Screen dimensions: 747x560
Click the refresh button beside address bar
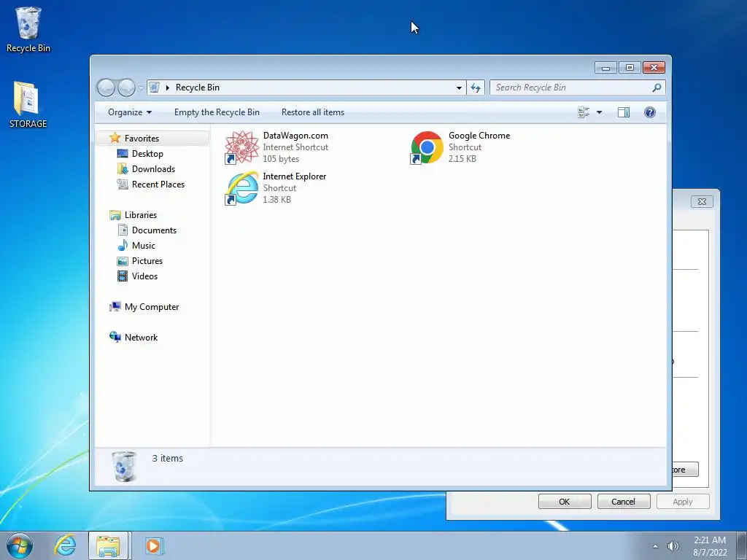[x=476, y=87]
